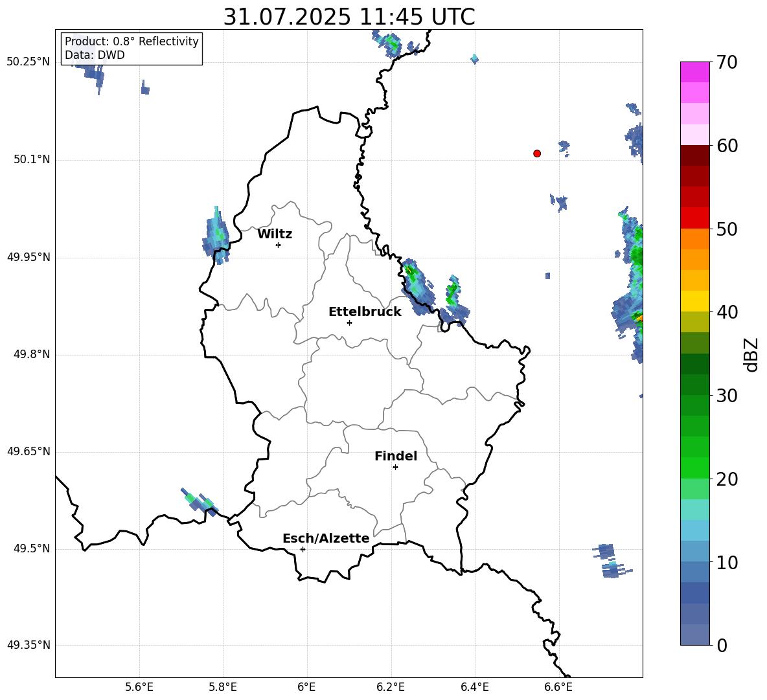Viewport: 767px width, 700px height.
Task: Click the '10' colorbar tick label
Action: click(x=727, y=562)
